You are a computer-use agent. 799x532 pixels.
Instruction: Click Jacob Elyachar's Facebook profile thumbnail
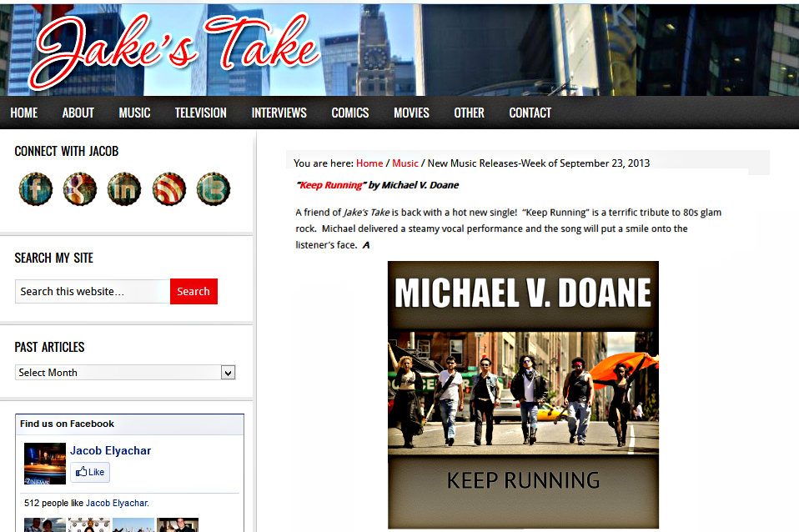[x=45, y=464]
